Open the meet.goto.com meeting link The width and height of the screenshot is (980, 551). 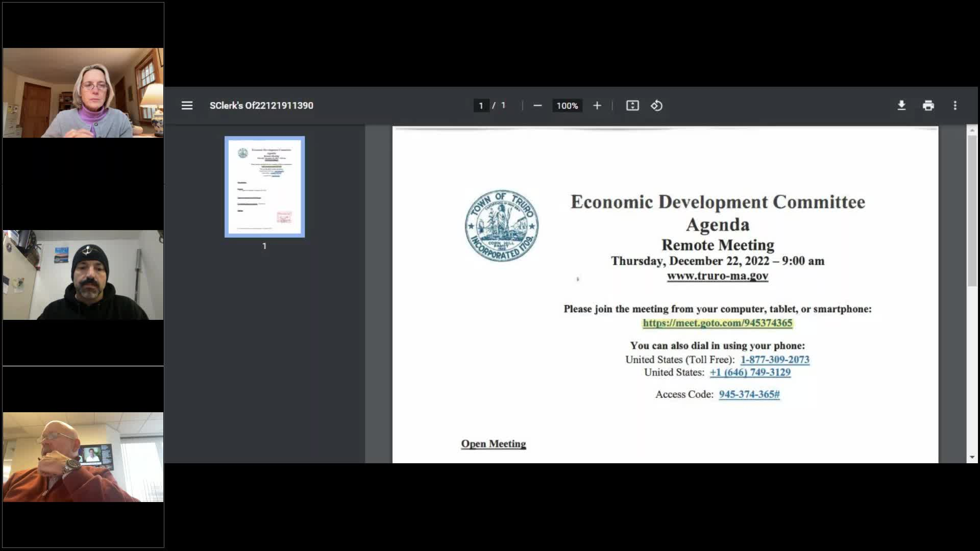point(718,323)
